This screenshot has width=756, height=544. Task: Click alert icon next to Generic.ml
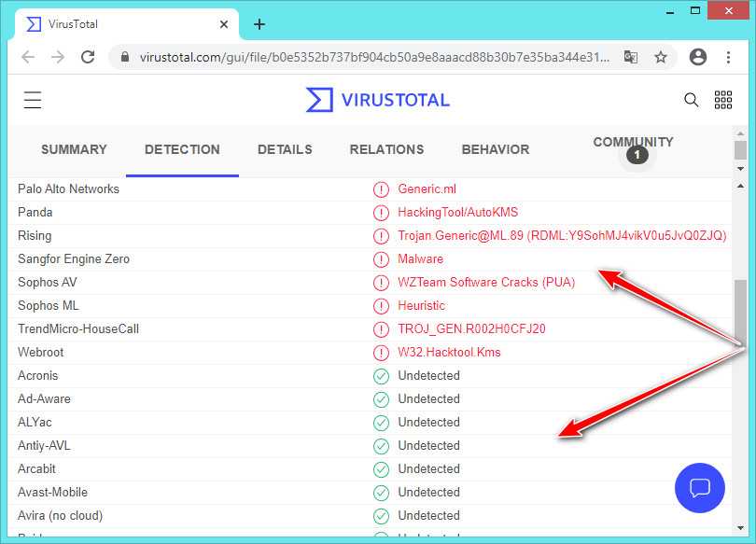point(381,189)
